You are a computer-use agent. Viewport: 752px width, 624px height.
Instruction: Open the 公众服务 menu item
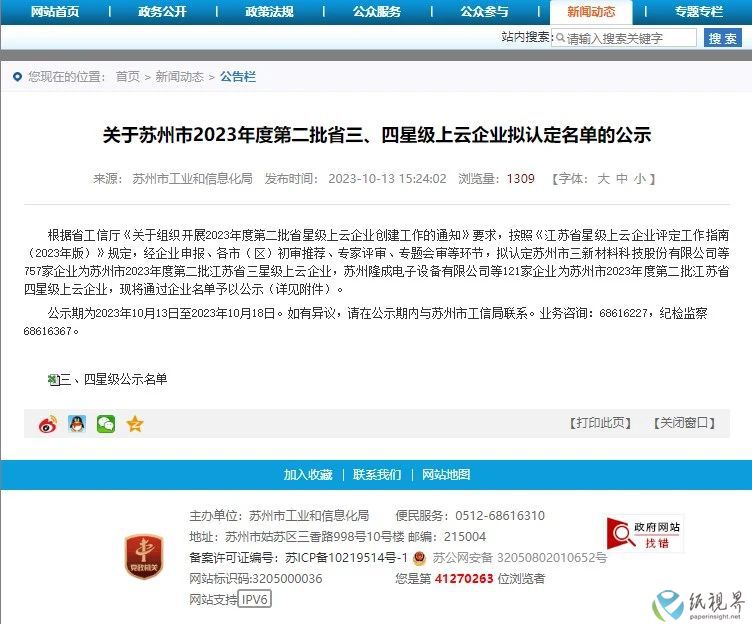tap(377, 12)
